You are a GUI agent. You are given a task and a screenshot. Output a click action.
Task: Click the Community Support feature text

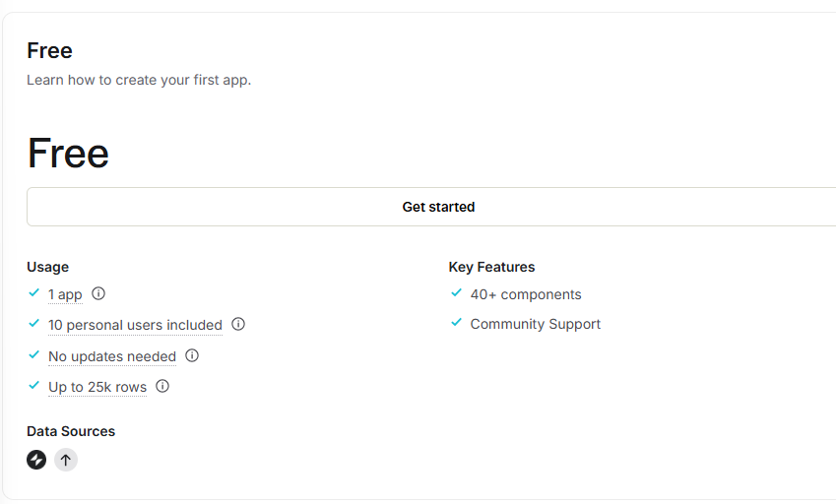pyautogui.click(x=535, y=324)
